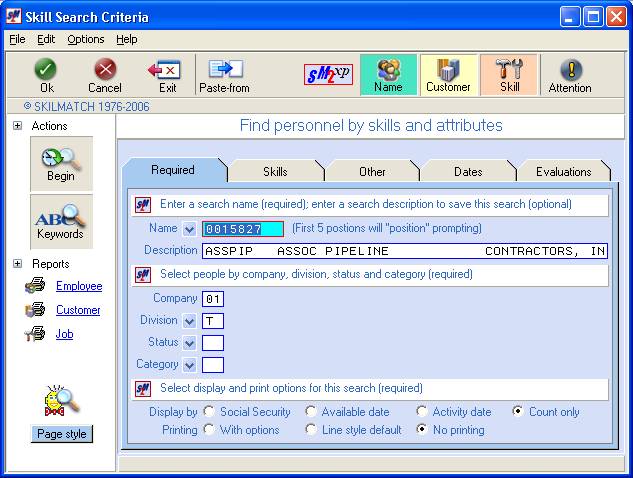Select Printing Line style default
The image size is (633, 478).
(x=310, y=429)
